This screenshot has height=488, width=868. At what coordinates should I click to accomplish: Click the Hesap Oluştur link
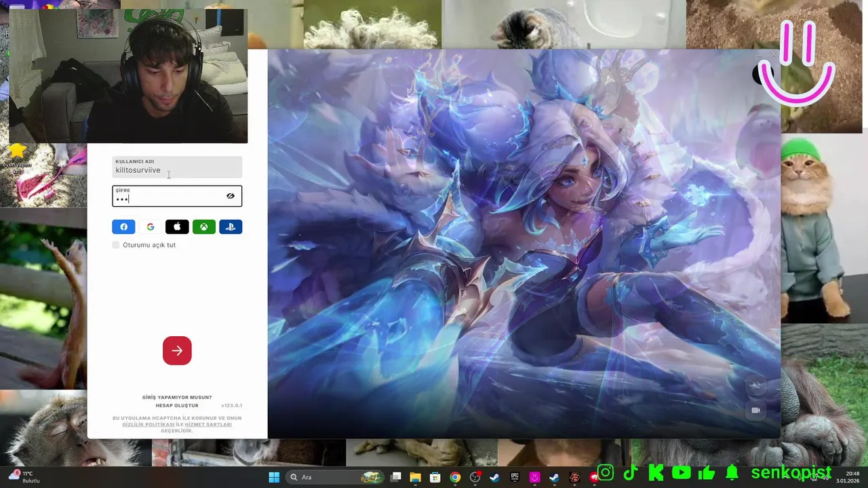click(x=177, y=405)
